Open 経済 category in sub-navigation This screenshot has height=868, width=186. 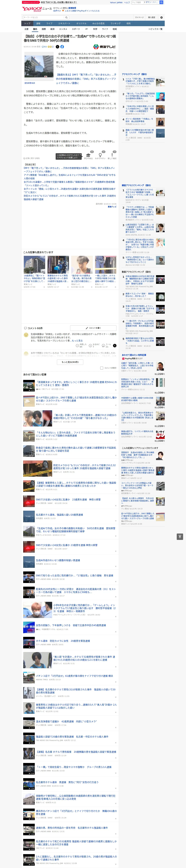pyautogui.click(x=52, y=29)
